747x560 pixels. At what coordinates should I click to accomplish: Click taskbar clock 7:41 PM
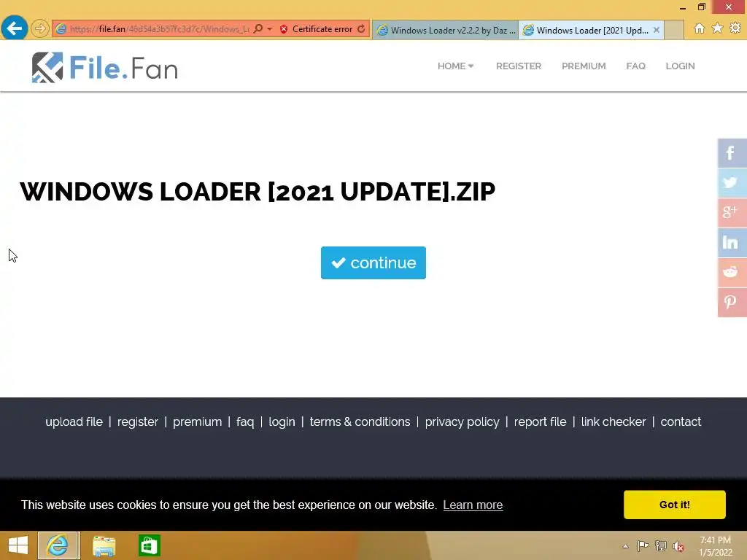point(715,546)
